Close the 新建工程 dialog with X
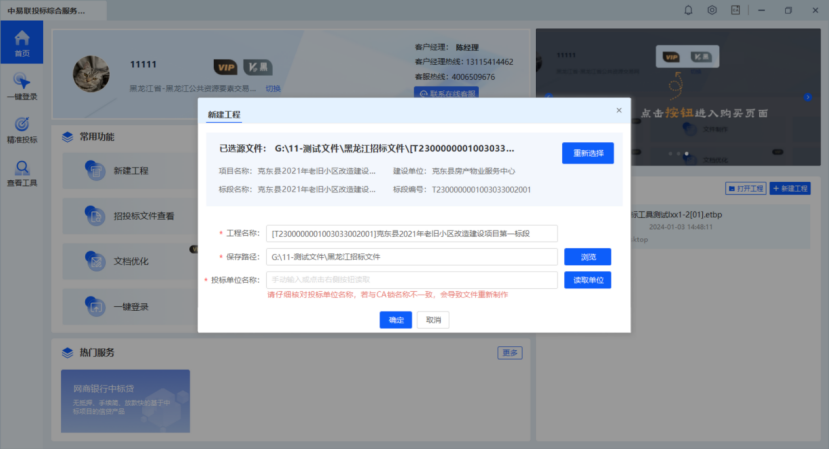 618,110
